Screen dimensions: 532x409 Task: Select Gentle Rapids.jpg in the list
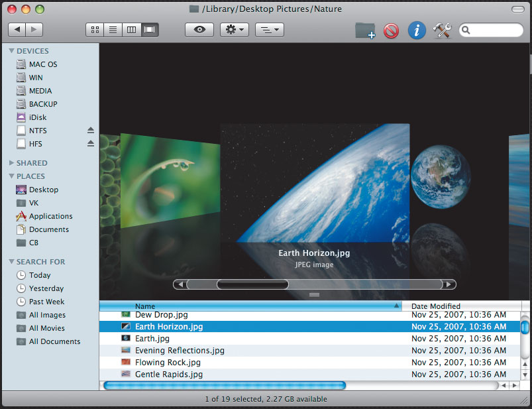click(310, 374)
